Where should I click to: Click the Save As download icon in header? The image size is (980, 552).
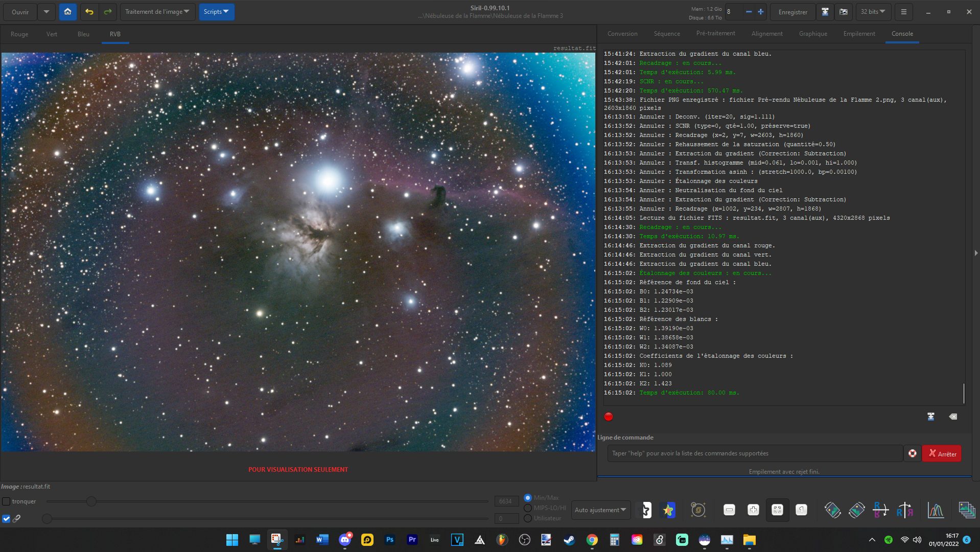pyautogui.click(x=825, y=12)
